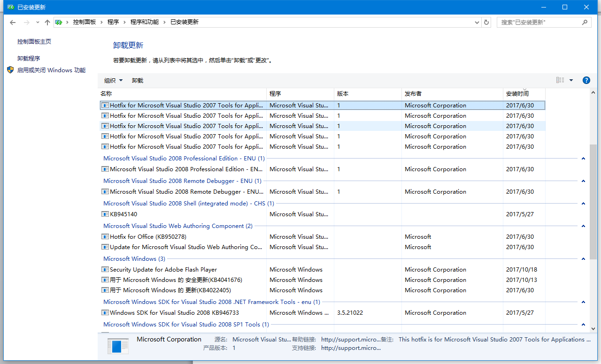Click the change view layout icon

(x=560, y=80)
